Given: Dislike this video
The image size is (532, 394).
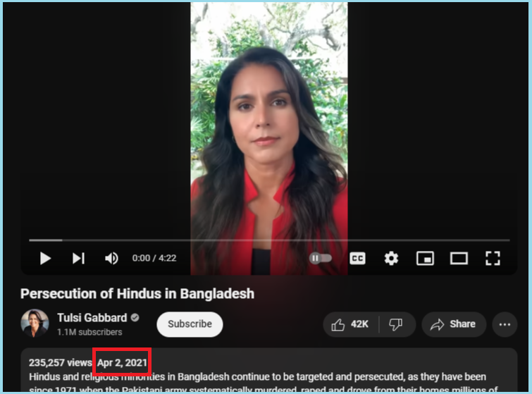Looking at the screenshot, I should [x=396, y=324].
